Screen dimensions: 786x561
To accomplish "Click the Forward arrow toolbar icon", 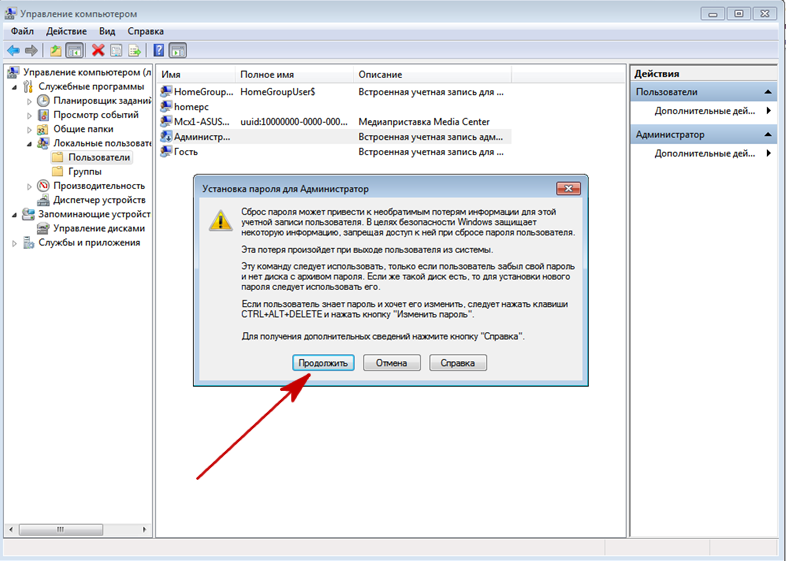I will [x=31, y=50].
